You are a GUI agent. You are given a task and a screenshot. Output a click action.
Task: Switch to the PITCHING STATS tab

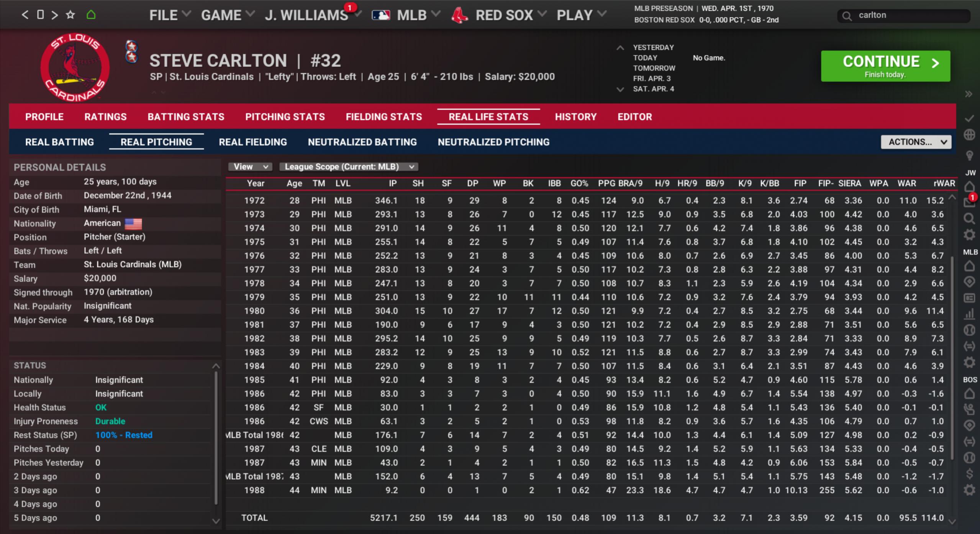click(x=285, y=117)
